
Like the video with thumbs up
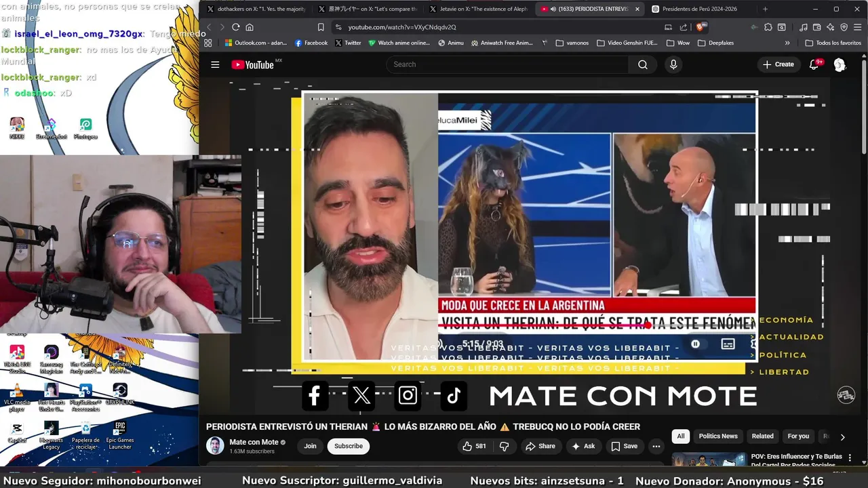(474, 446)
